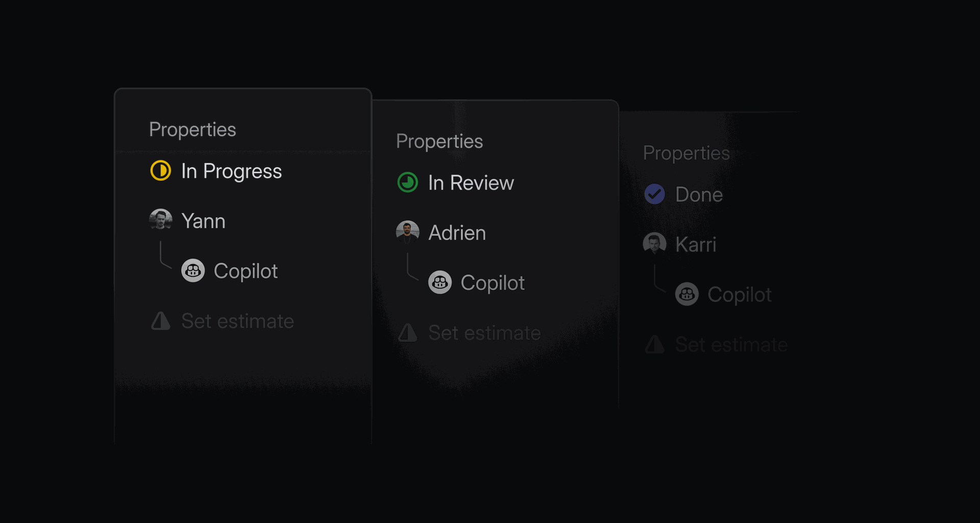Open the In Review status dropdown
Image resolution: width=980 pixels, height=523 pixels.
(471, 183)
